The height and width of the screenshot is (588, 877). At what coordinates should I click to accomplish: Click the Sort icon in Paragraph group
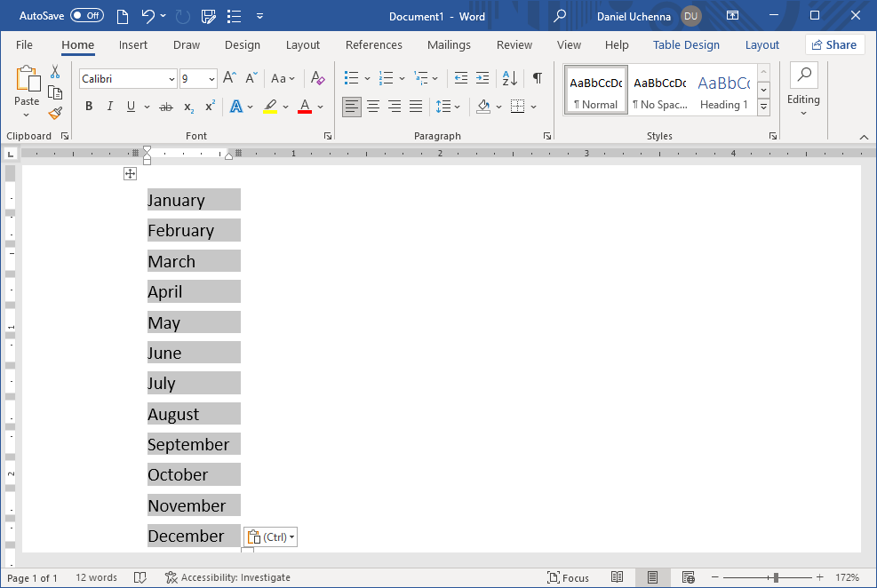point(510,78)
